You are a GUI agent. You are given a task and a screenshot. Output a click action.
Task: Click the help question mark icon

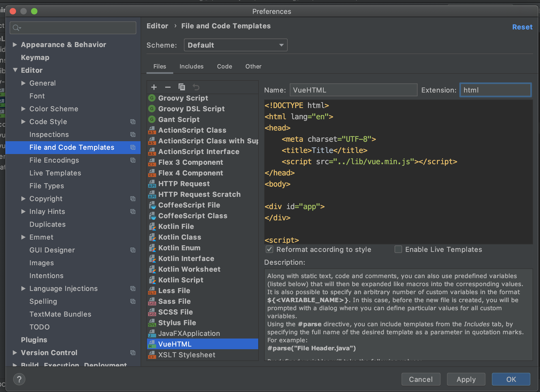tap(19, 379)
